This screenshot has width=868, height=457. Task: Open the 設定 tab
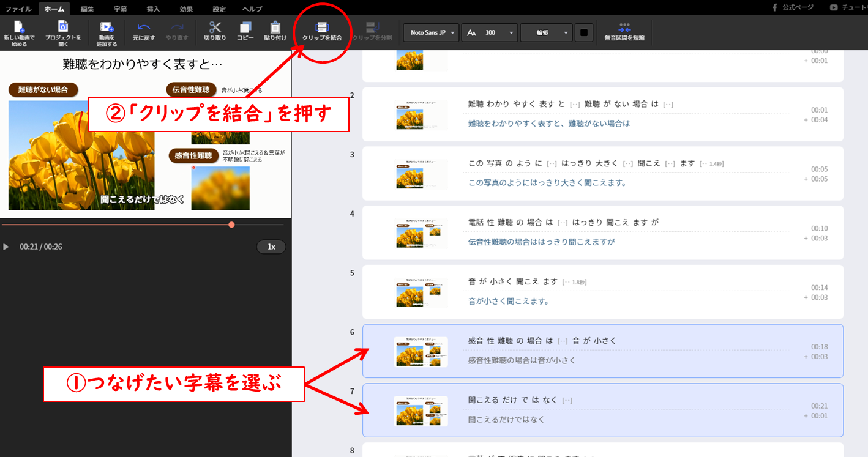pyautogui.click(x=219, y=9)
